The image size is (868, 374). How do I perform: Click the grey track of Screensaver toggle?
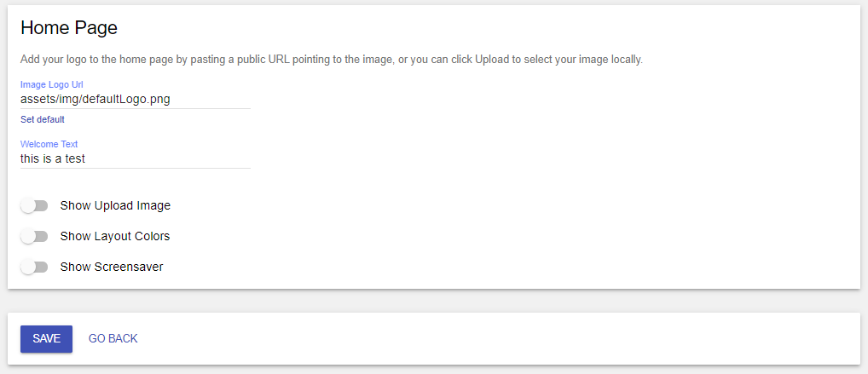42,267
